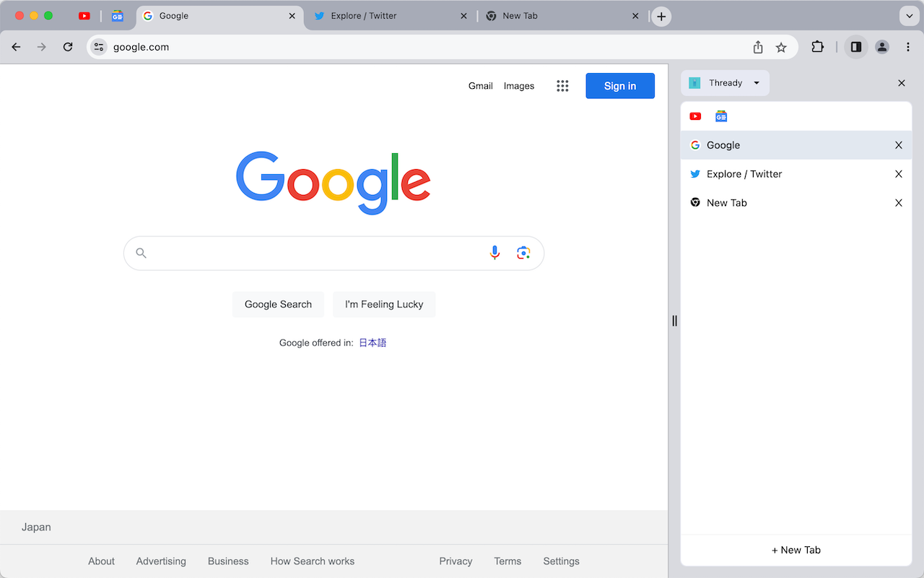Image resolution: width=924 pixels, height=578 pixels.
Task: Close the Thready side panel
Action: tap(902, 83)
